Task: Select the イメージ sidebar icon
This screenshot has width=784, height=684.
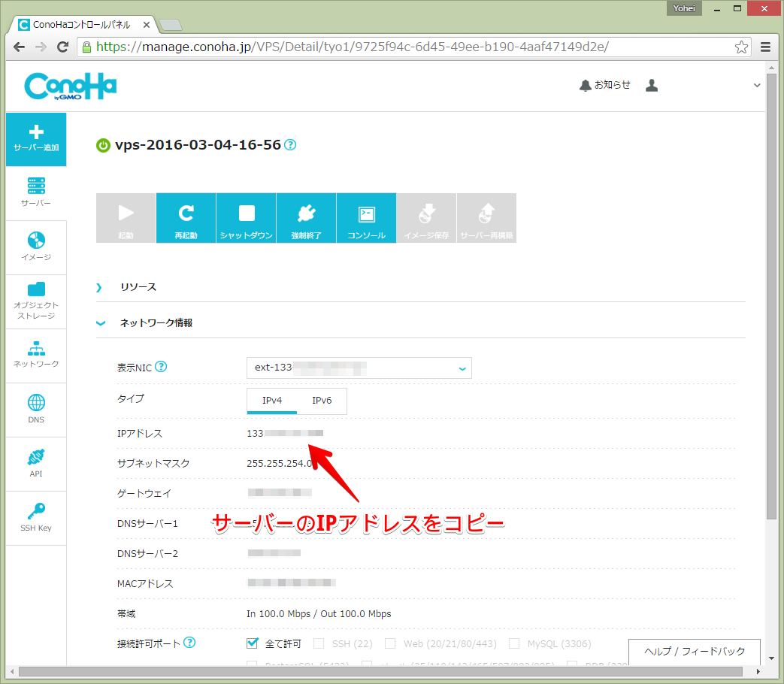Action: point(35,247)
